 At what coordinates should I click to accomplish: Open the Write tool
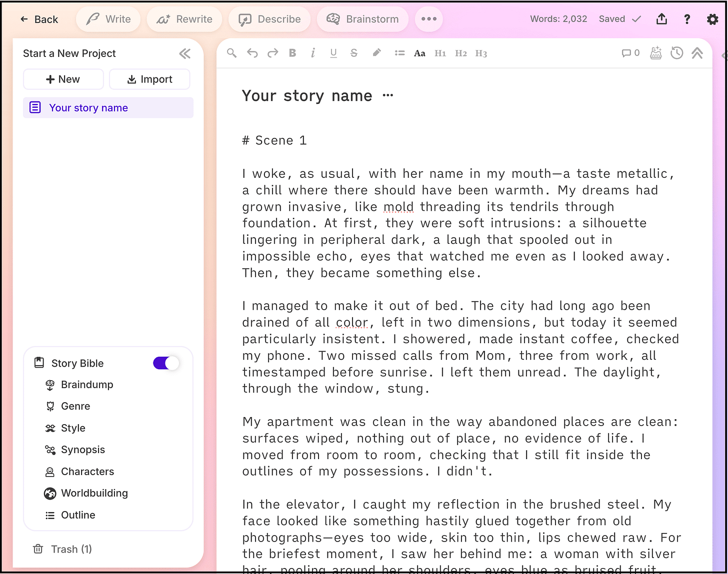(108, 19)
